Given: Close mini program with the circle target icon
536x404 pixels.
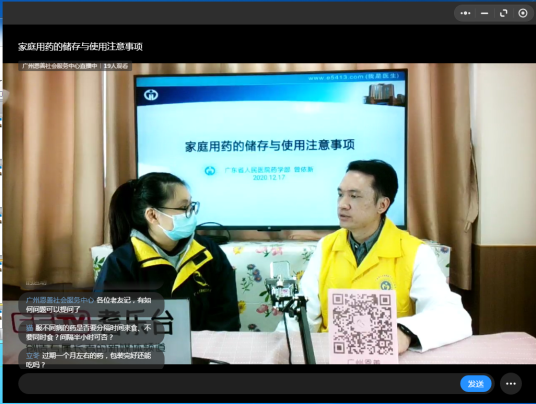Looking at the screenshot, I should pyautogui.click(x=523, y=13).
